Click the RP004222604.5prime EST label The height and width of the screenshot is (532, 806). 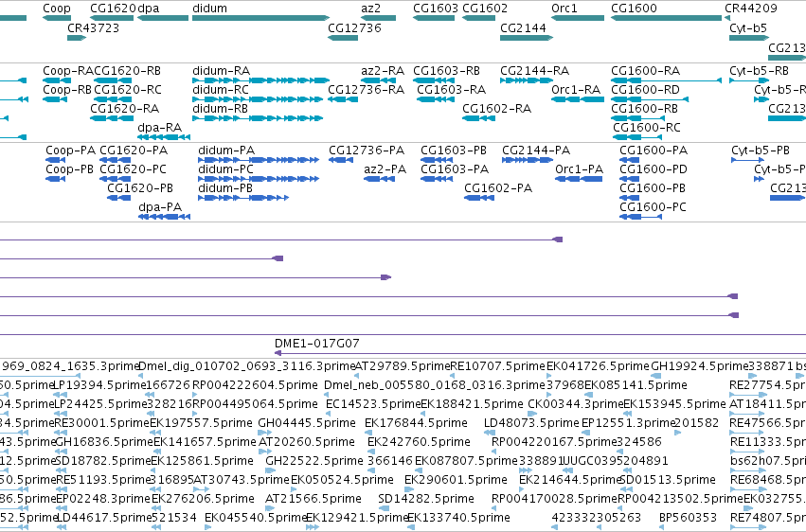(255, 385)
